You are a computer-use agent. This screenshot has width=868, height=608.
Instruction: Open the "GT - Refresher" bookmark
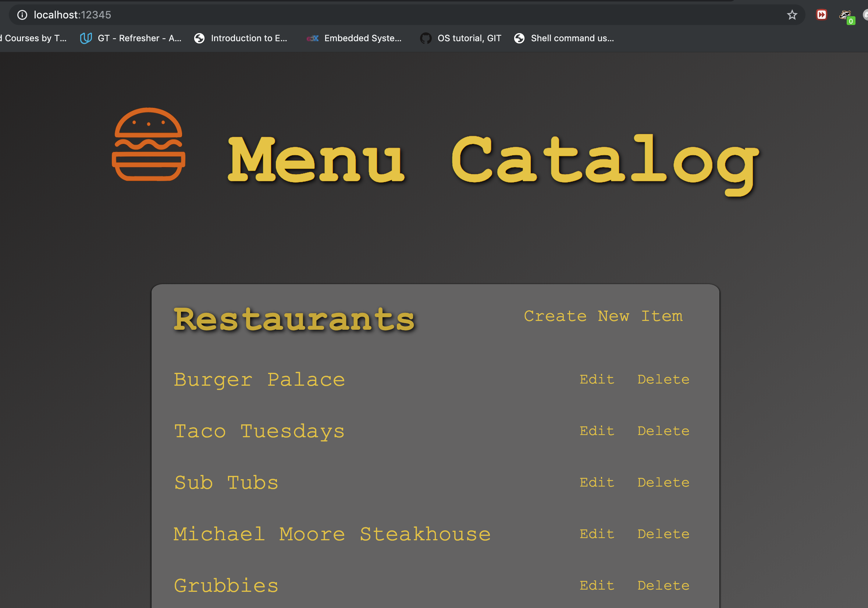click(x=139, y=38)
